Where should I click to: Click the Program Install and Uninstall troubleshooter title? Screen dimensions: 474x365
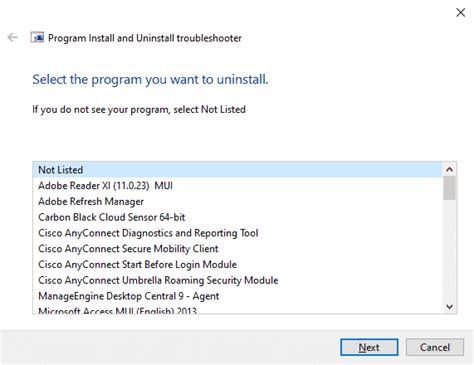[145, 38]
